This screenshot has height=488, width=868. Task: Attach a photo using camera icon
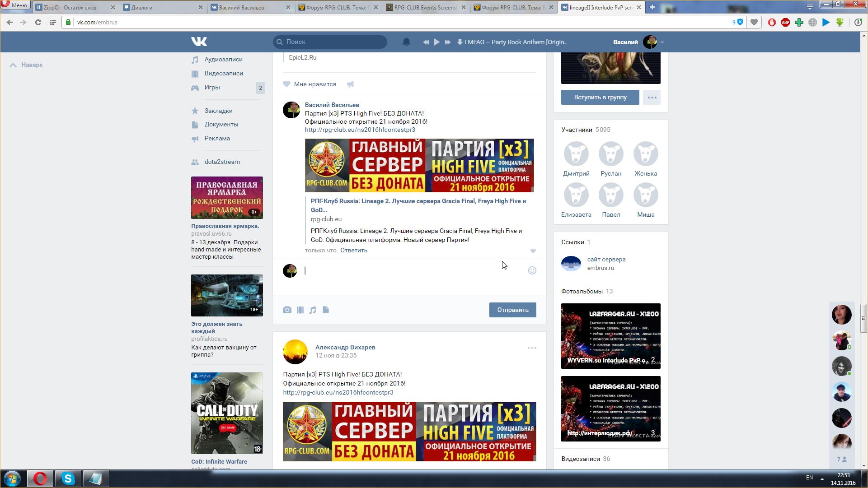(x=287, y=310)
